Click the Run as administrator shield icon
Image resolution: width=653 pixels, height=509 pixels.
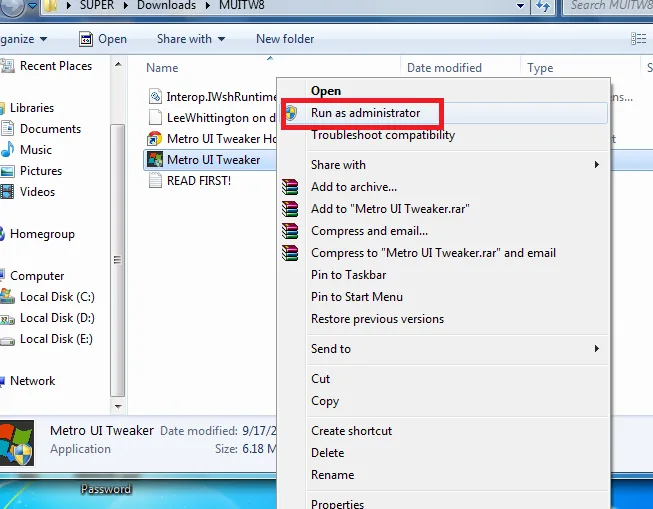(291, 113)
